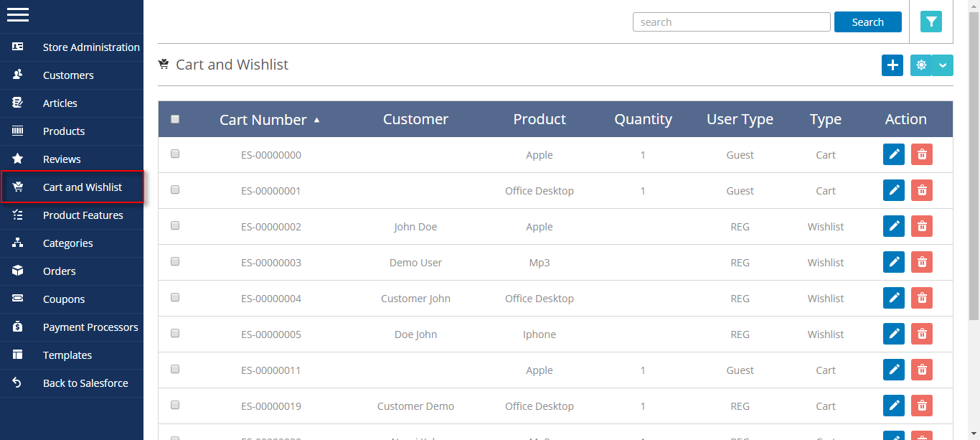The height and width of the screenshot is (440, 980).
Task: Edit the ES-00000003 Mp3 wishlist entry
Action: [894, 262]
